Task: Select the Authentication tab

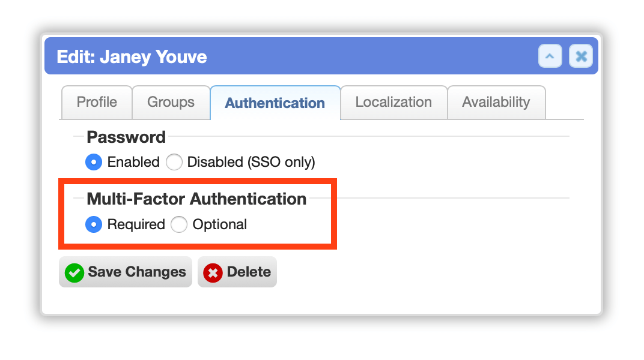Action: 275,103
